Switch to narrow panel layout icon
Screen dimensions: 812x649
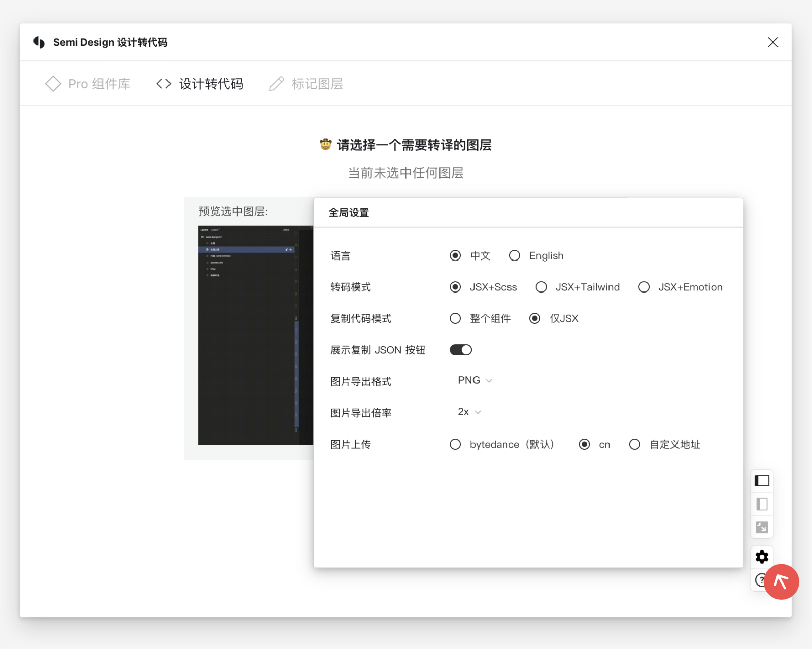tap(762, 504)
